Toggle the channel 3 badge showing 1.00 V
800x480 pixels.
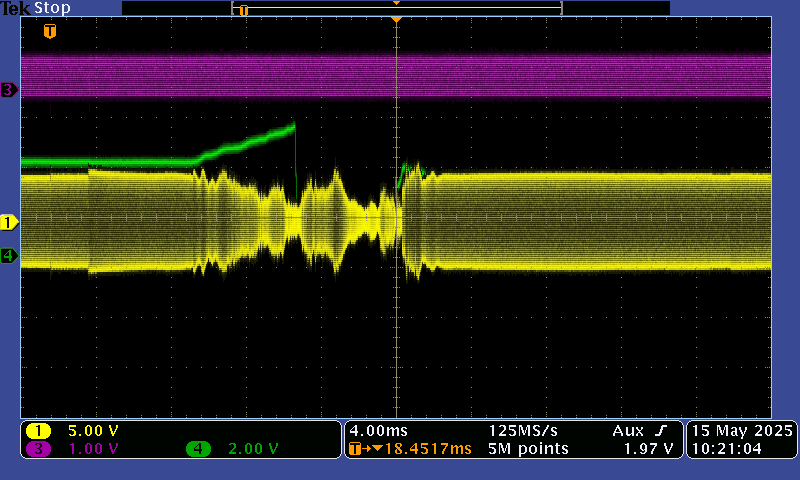[39, 449]
